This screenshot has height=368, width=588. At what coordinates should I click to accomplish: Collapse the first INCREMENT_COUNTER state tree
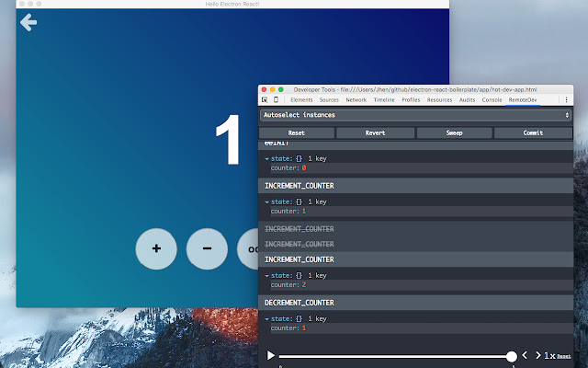coord(267,201)
